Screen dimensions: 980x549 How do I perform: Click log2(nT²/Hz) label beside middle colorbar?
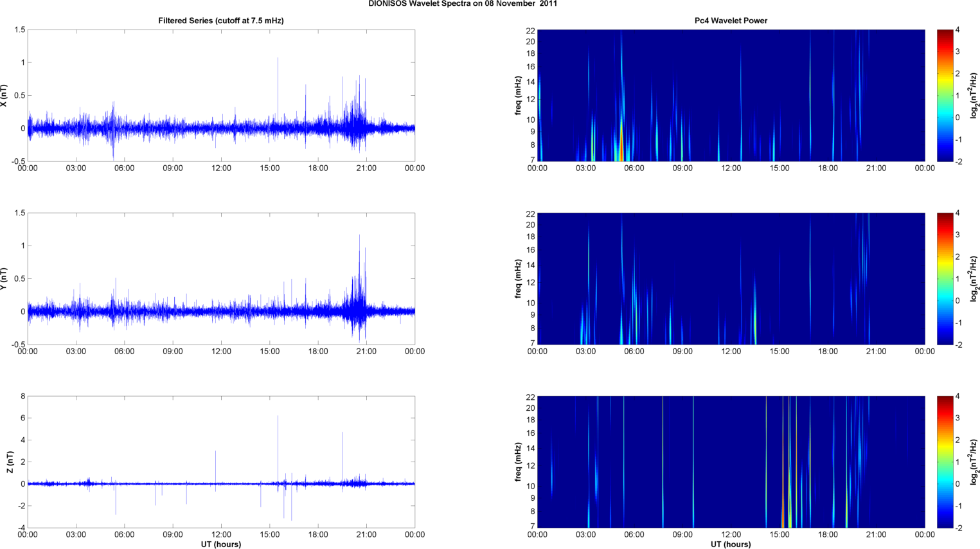pyautogui.click(x=974, y=278)
